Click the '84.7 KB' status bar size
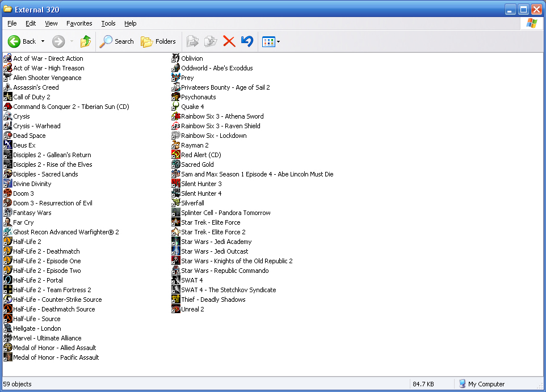Screen dimensions: 546x392 [x=423, y=384]
